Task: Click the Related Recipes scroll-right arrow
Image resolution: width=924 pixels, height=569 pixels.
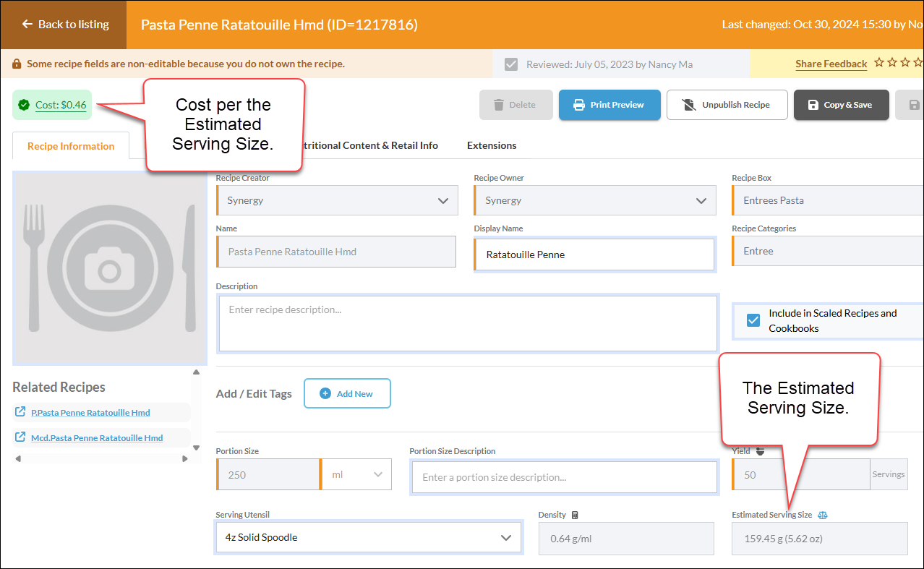Action: [x=185, y=458]
